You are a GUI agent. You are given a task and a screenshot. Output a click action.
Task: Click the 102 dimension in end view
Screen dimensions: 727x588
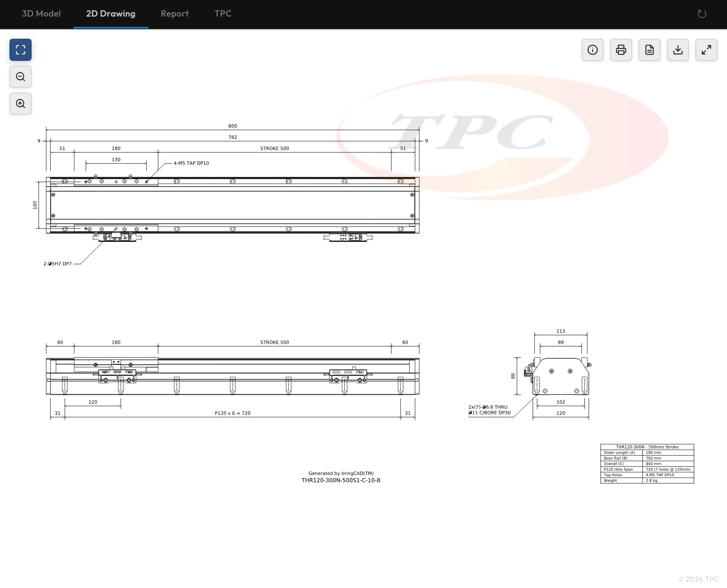point(561,402)
